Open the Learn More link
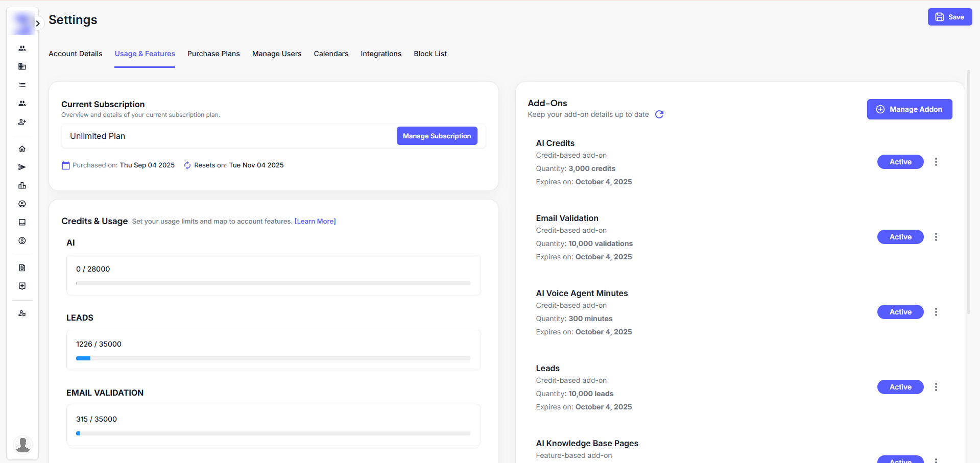 coord(315,222)
